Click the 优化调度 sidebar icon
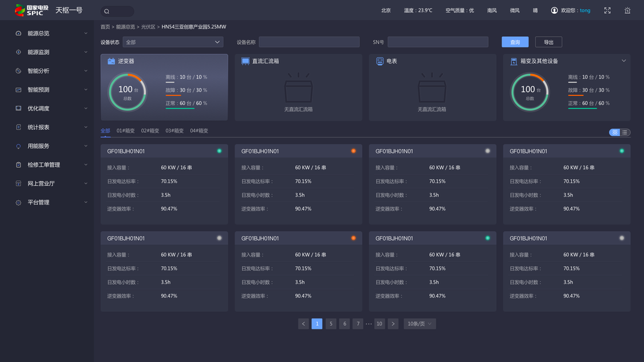The height and width of the screenshot is (362, 644). (x=19, y=109)
